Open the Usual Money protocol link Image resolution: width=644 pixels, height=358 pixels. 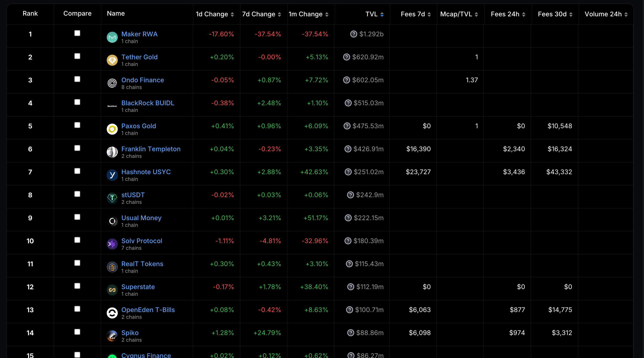(x=141, y=218)
